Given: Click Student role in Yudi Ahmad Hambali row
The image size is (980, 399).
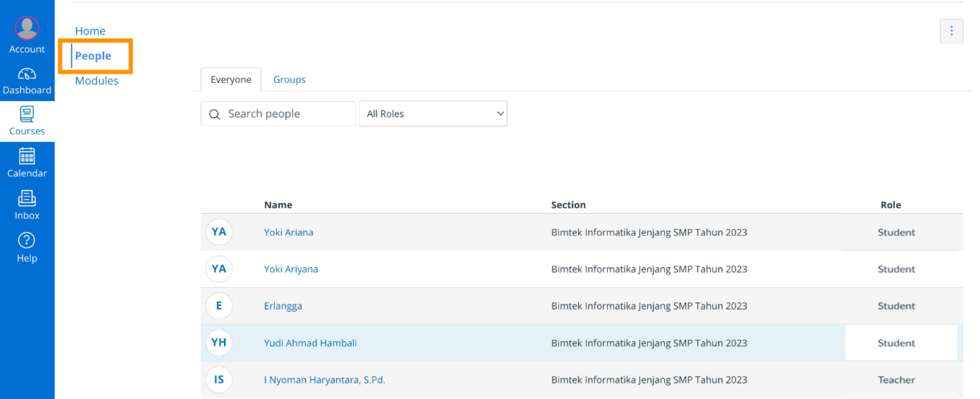Looking at the screenshot, I should click(896, 343).
